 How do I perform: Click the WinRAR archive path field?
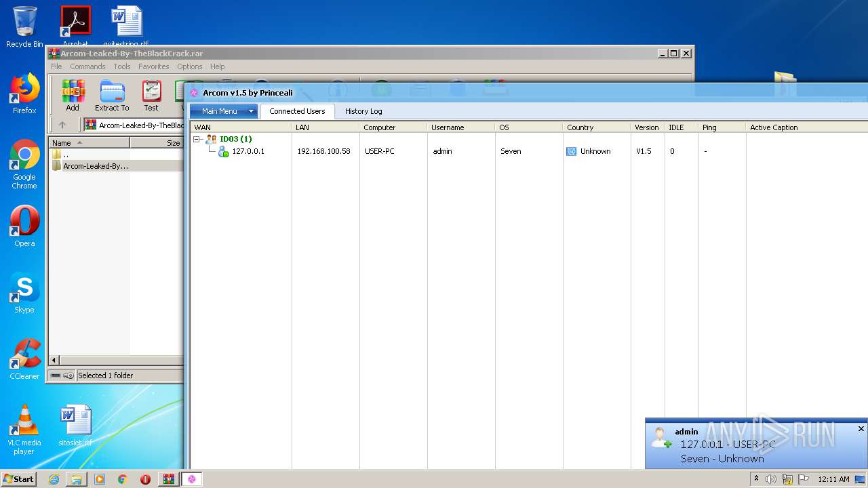pos(134,125)
